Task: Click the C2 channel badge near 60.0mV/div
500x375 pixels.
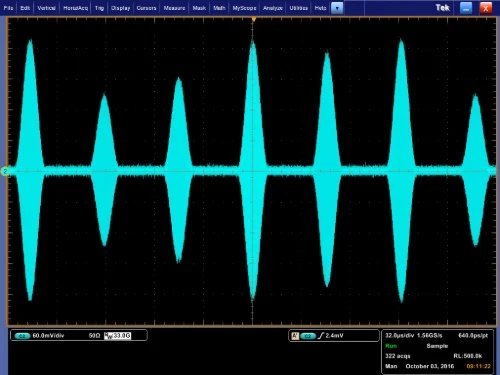Action: pyautogui.click(x=22, y=336)
